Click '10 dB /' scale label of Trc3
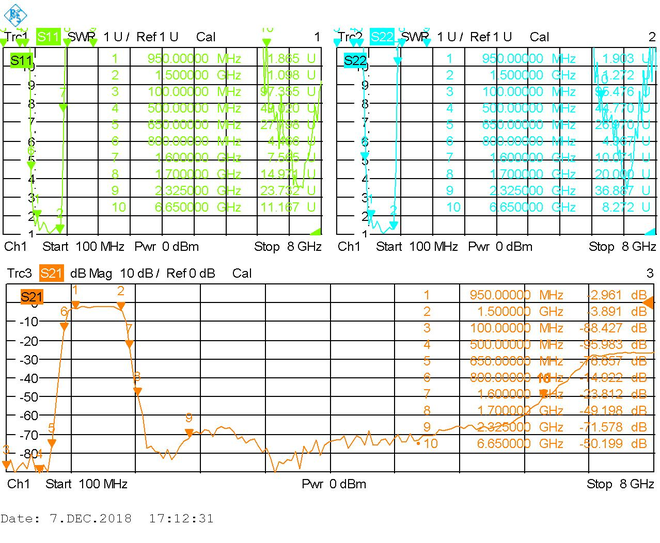Screen dimensions: 660x543 point(139,274)
